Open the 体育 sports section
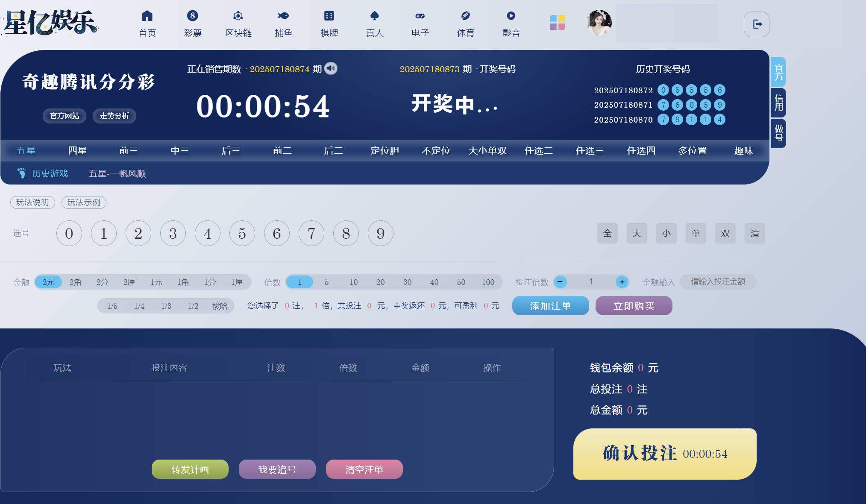 point(465,23)
